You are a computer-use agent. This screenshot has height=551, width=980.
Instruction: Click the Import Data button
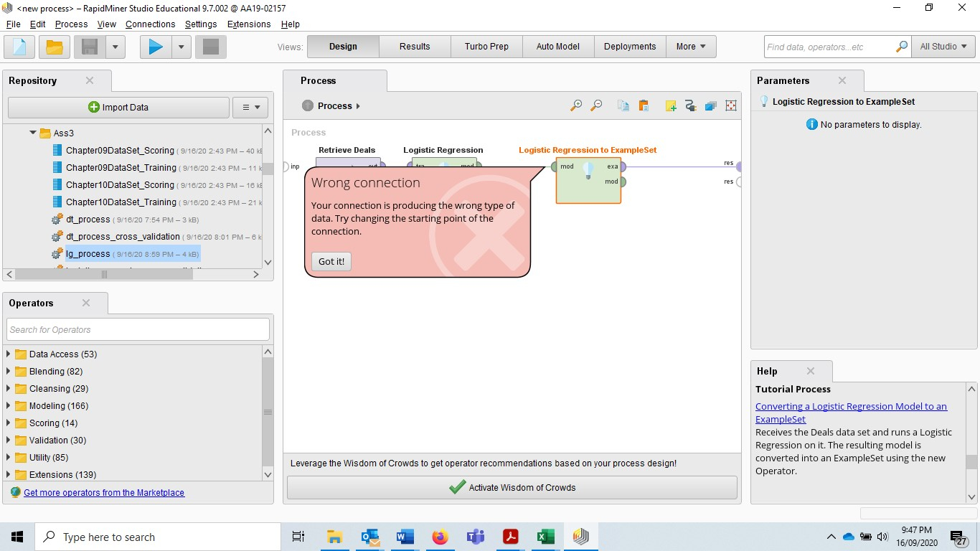(x=118, y=108)
